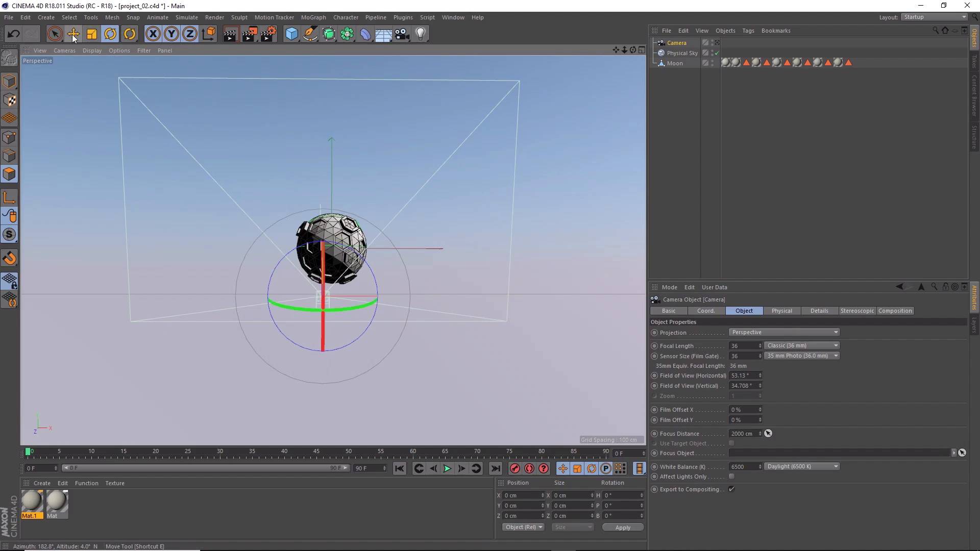Expand the Classic (36 mm) focal dropdown
Screen dimensions: 980x551
click(x=802, y=346)
